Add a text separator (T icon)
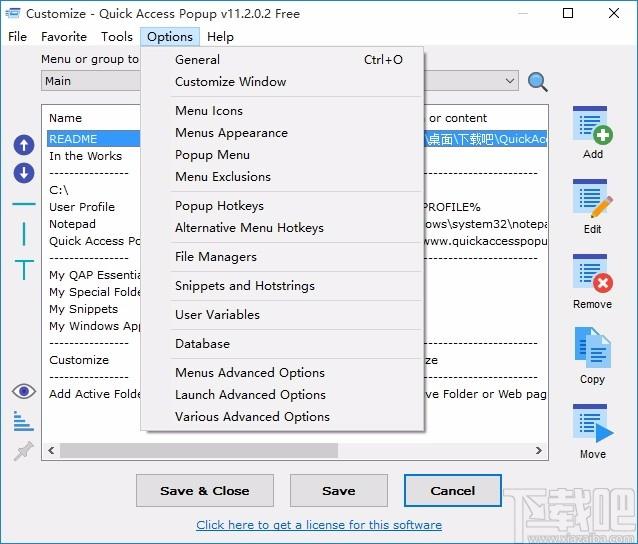 (x=24, y=269)
